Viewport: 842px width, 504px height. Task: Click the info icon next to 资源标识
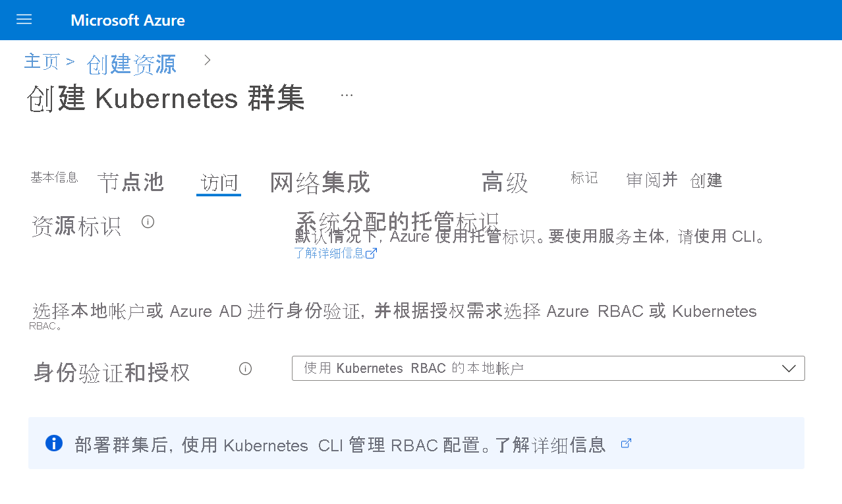147,222
